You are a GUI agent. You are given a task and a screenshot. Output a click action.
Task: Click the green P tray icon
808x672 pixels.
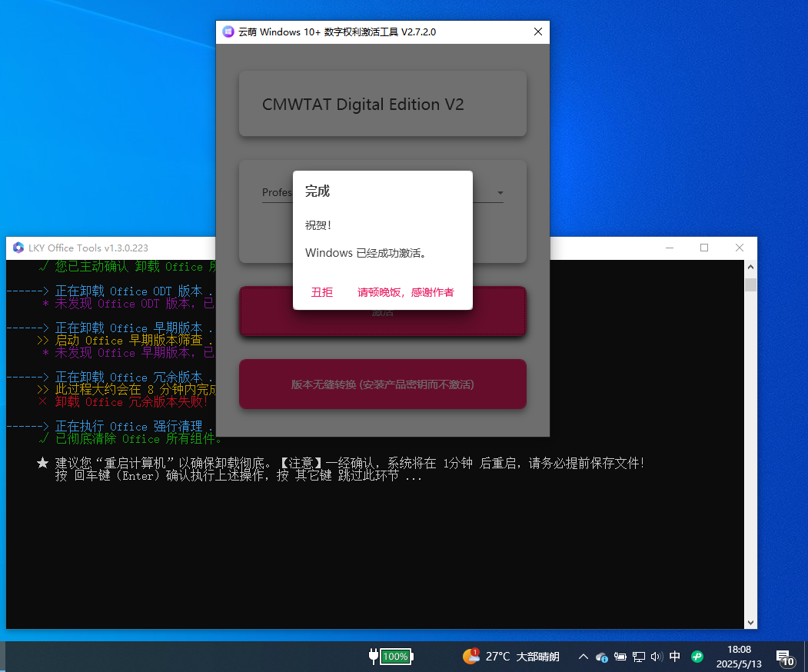(x=697, y=657)
